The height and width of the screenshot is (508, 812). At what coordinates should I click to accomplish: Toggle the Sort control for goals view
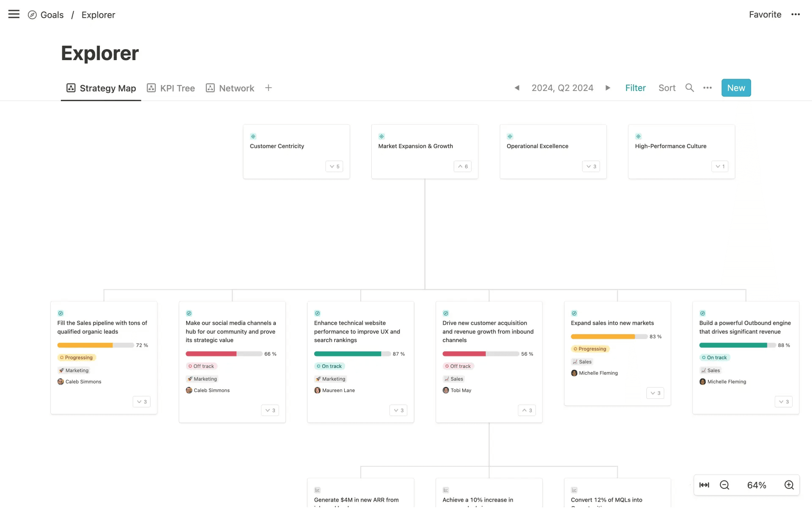pyautogui.click(x=667, y=88)
